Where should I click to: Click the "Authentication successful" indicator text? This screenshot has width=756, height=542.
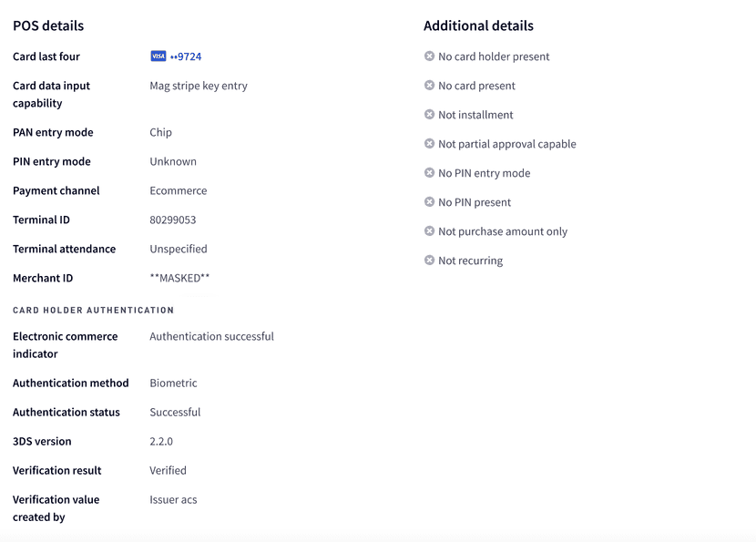pyautogui.click(x=210, y=336)
